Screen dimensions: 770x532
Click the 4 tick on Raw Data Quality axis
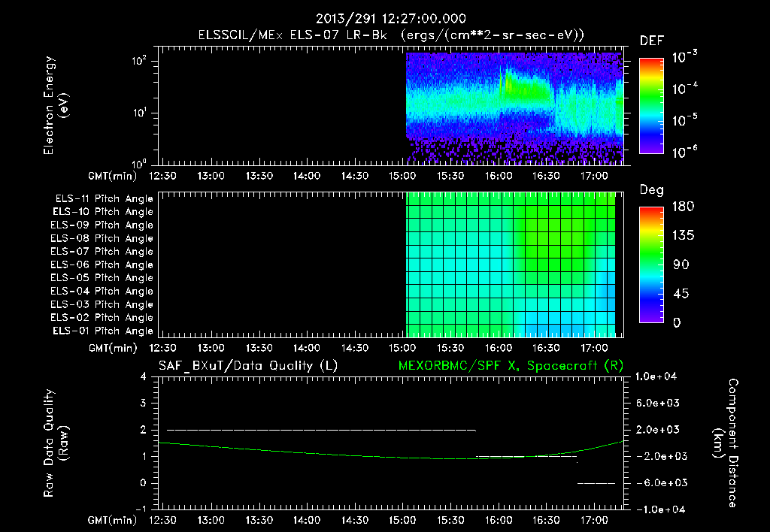(144, 376)
